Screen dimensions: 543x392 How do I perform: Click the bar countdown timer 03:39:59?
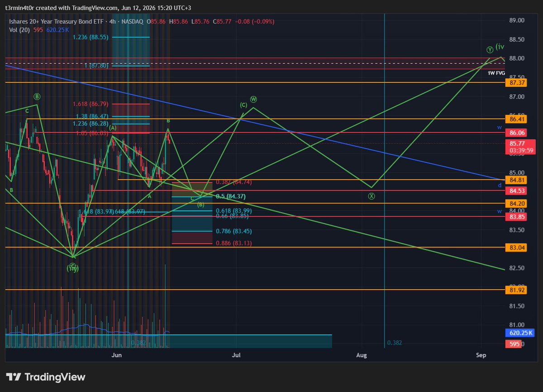[x=521, y=151]
